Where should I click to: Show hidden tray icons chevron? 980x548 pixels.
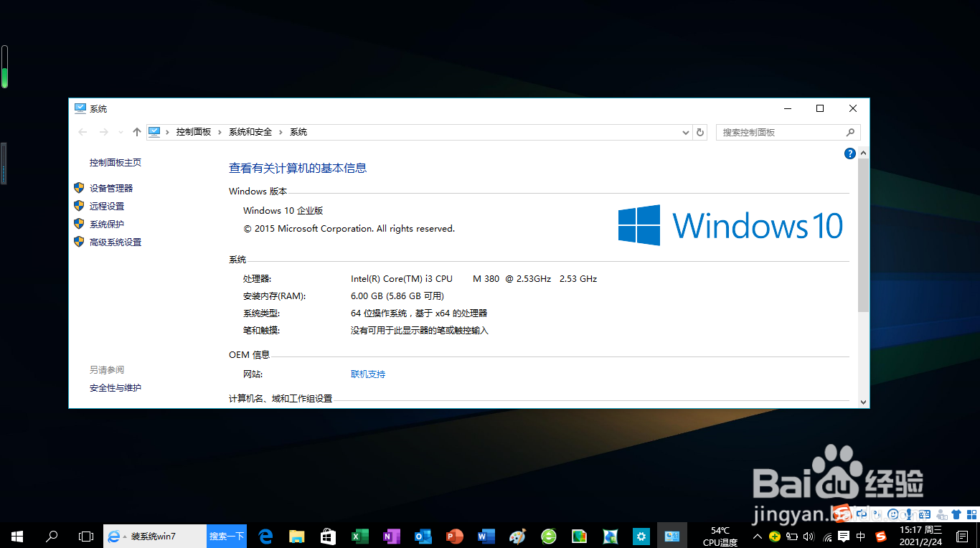758,536
